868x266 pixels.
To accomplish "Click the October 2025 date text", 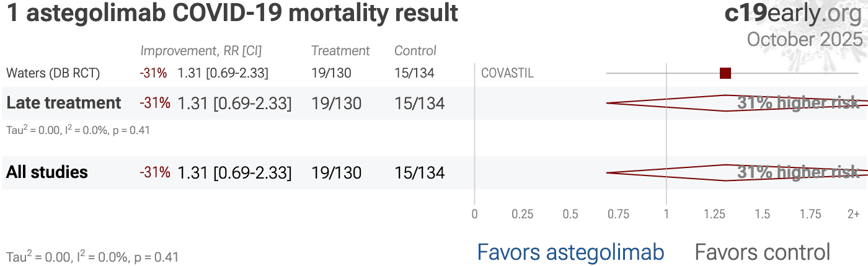I will pos(805,39).
